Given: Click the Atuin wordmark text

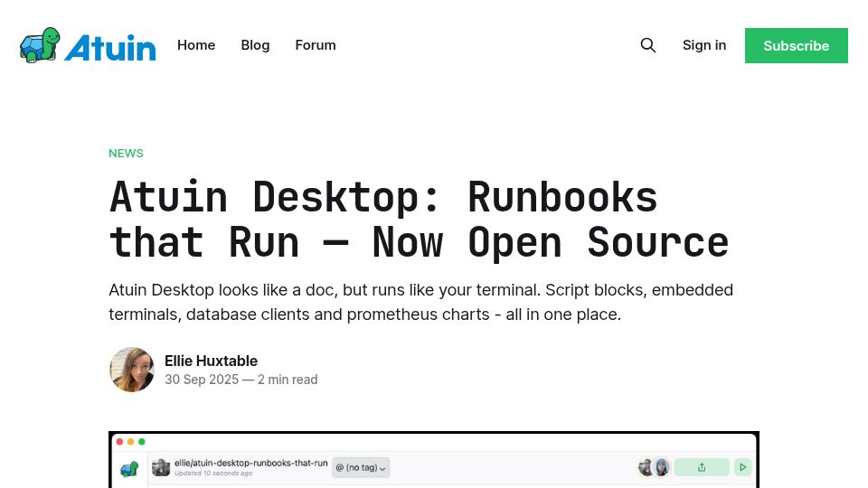Looking at the screenshot, I should click(x=110, y=48).
